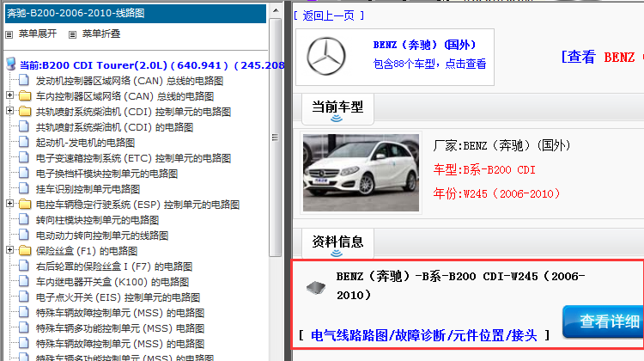Click the tree panel scrollbar thumb

tap(275, 138)
